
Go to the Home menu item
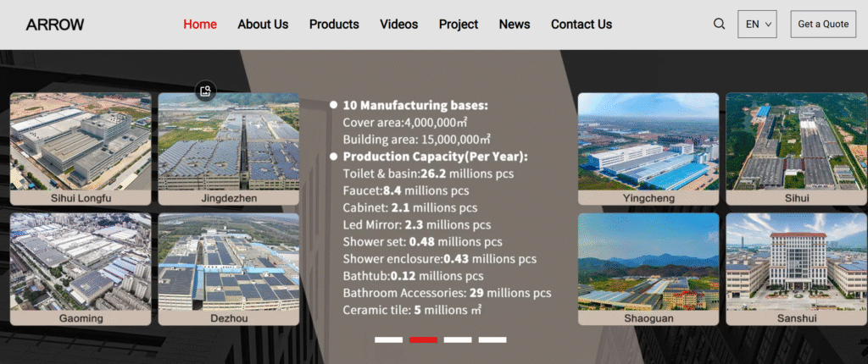coord(200,24)
